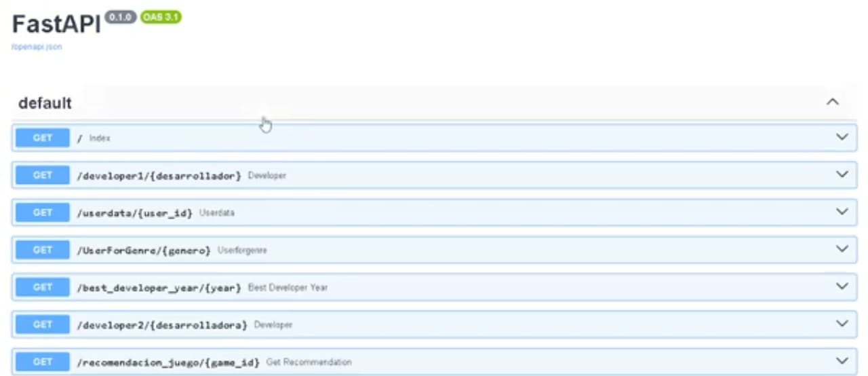
Task: Expand the /best_developer_year/{year} endpoint chevron
Action: (842, 286)
